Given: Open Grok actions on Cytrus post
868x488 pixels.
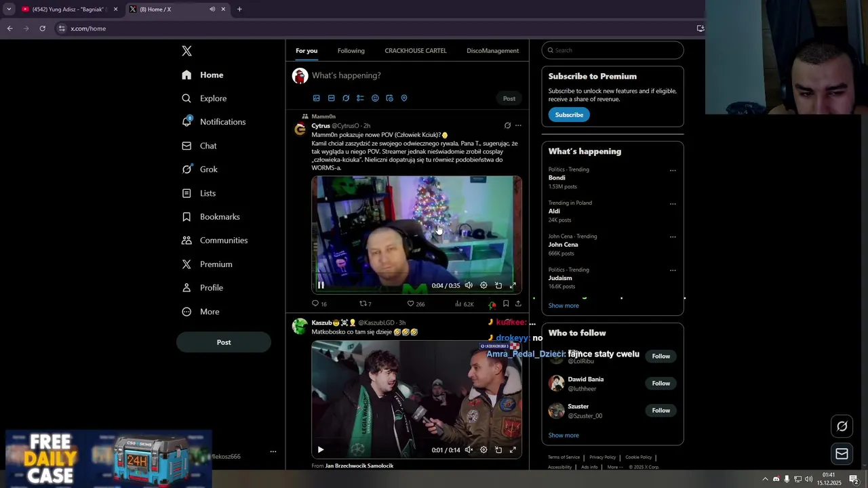Looking at the screenshot, I should (x=507, y=125).
